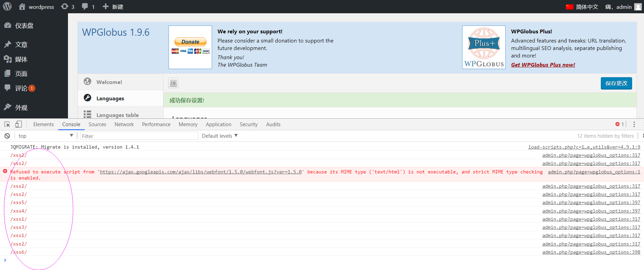
Task: Click the admin avatar picture
Action: click(x=638, y=7)
